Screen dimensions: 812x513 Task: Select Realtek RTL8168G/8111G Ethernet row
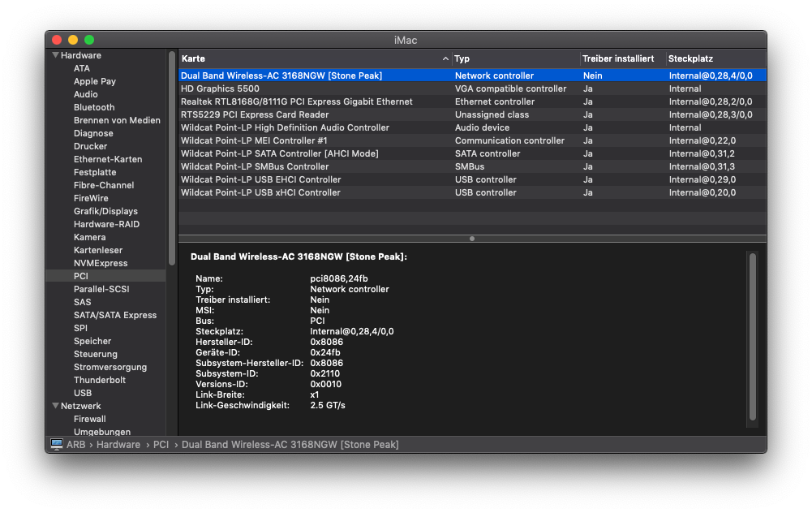coord(296,101)
